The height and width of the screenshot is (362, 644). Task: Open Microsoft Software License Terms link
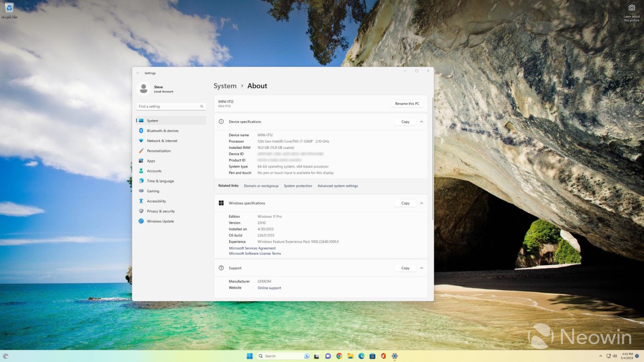[255, 253]
